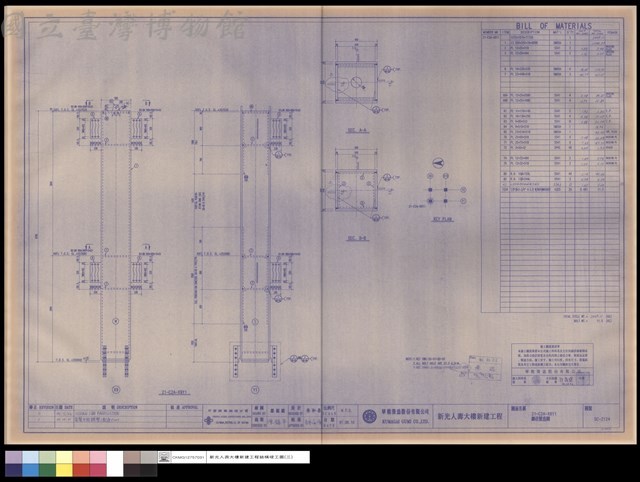Click the Chinese project title 新光人壽大樓新建工程
Image resolution: width=640 pixels, height=482 pixels.
coord(470,417)
